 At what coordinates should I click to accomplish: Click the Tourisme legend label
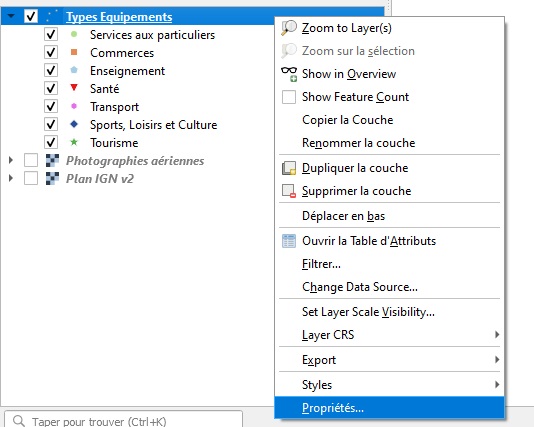114,143
